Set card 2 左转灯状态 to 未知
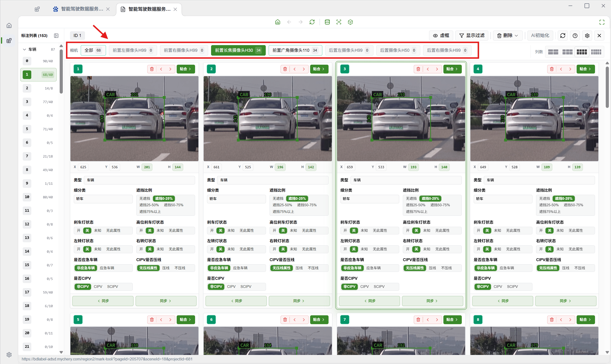The image size is (611, 364). click(231, 249)
